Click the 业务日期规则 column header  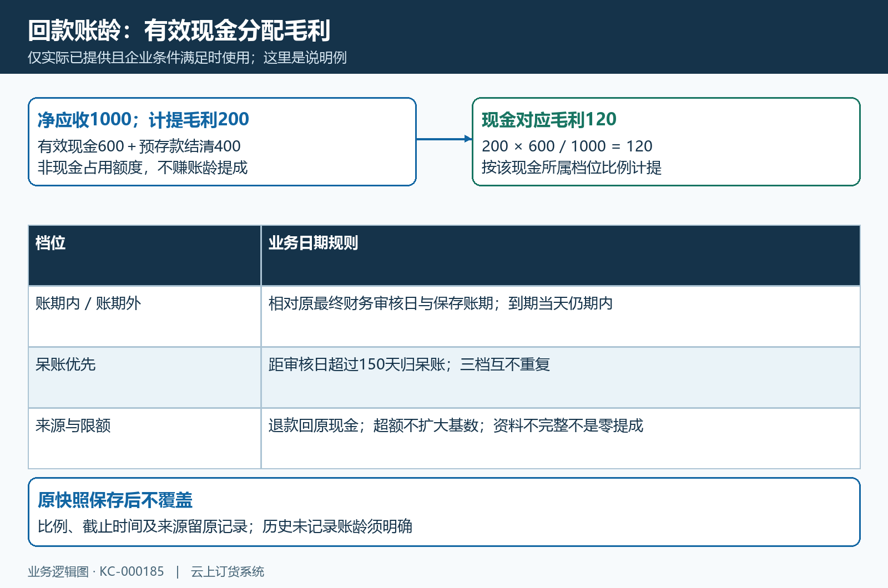click(x=561, y=255)
